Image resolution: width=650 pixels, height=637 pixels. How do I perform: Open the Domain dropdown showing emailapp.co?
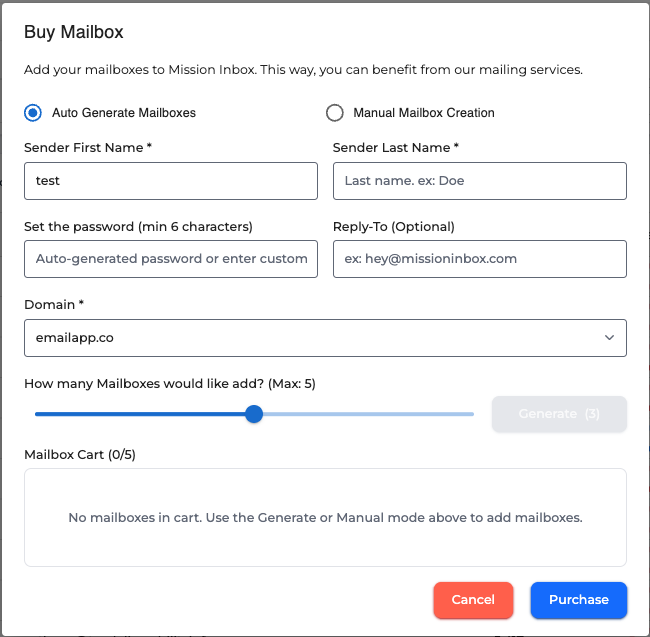pos(310,338)
